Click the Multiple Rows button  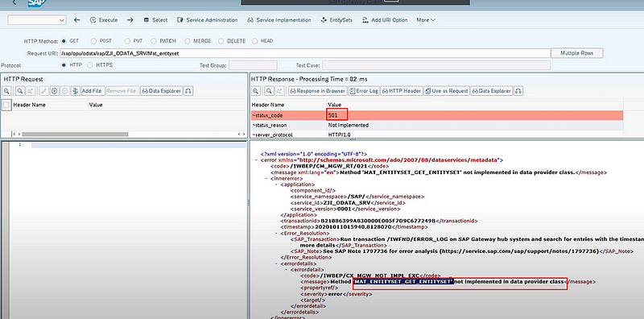point(577,53)
